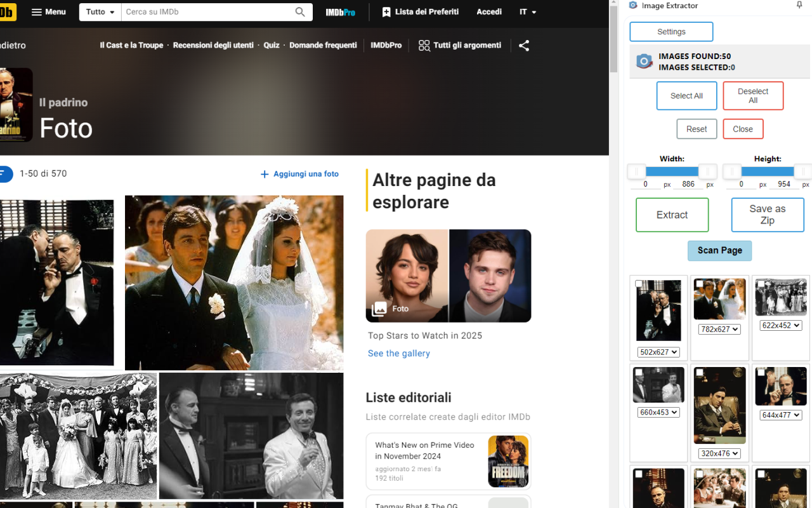
Task: Tick checkbox for 320x476 extractor image
Action: coord(700,372)
